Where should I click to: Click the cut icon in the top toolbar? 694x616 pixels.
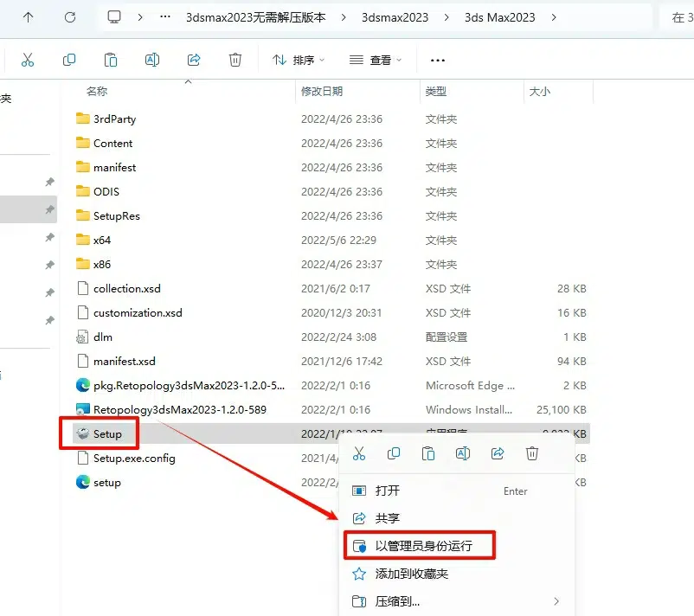pos(27,60)
